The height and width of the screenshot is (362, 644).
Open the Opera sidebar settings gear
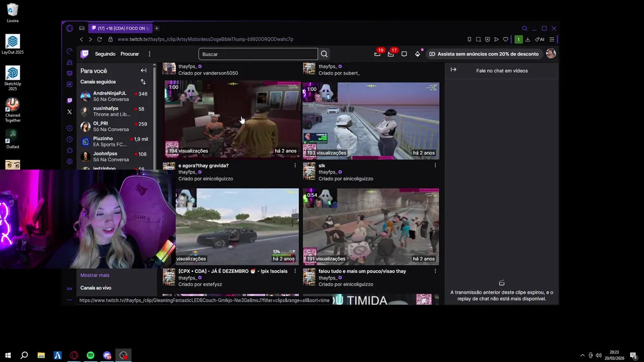click(69, 161)
